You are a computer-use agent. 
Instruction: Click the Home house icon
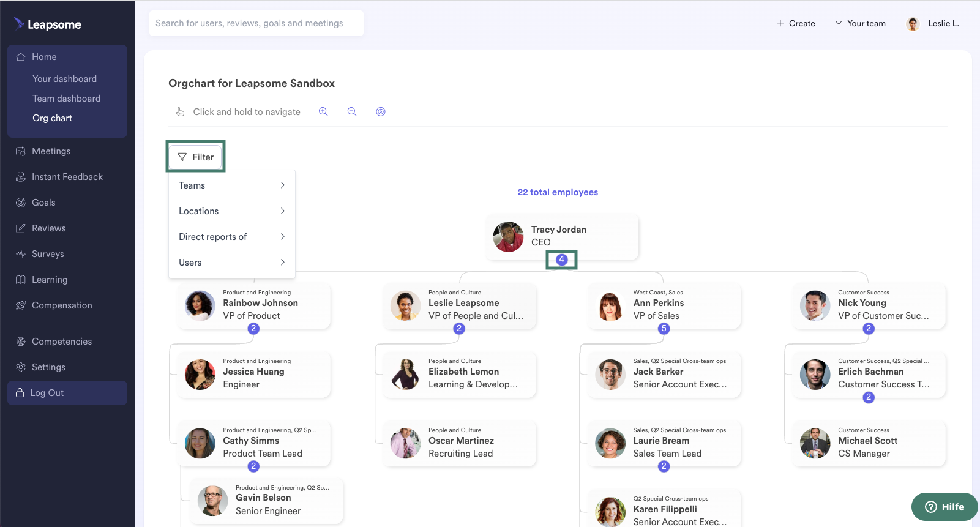21,57
